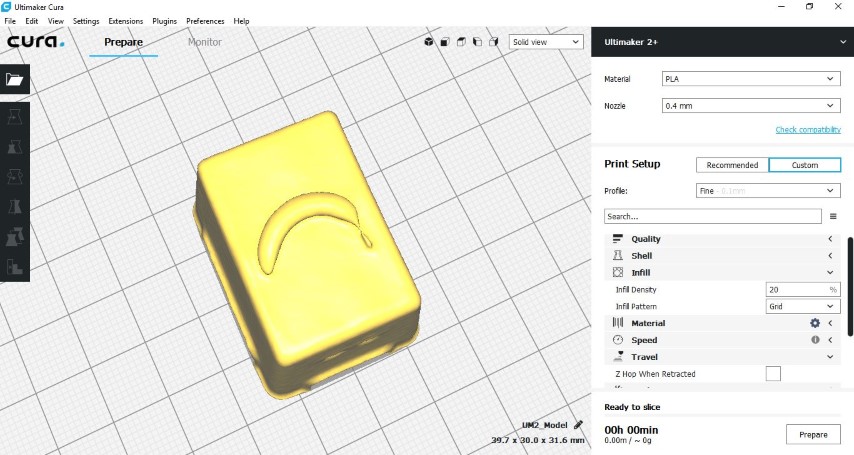Click gear icon on Material category
The height and width of the screenshot is (455, 854).
point(815,323)
